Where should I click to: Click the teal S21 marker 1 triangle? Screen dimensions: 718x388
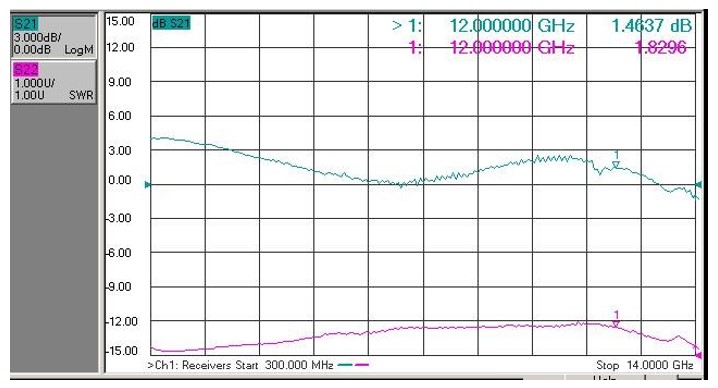click(x=616, y=164)
